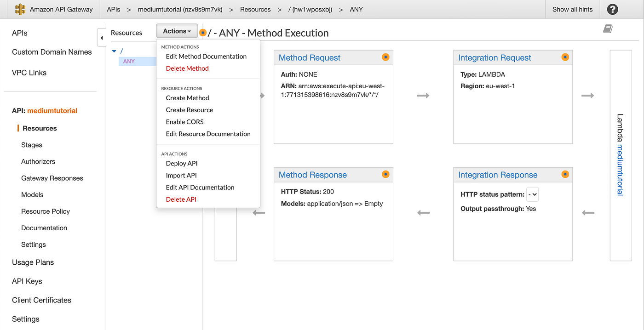This screenshot has width=644, height=330.
Task: Click the hint dot on Method Response
Action: pyautogui.click(x=385, y=174)
